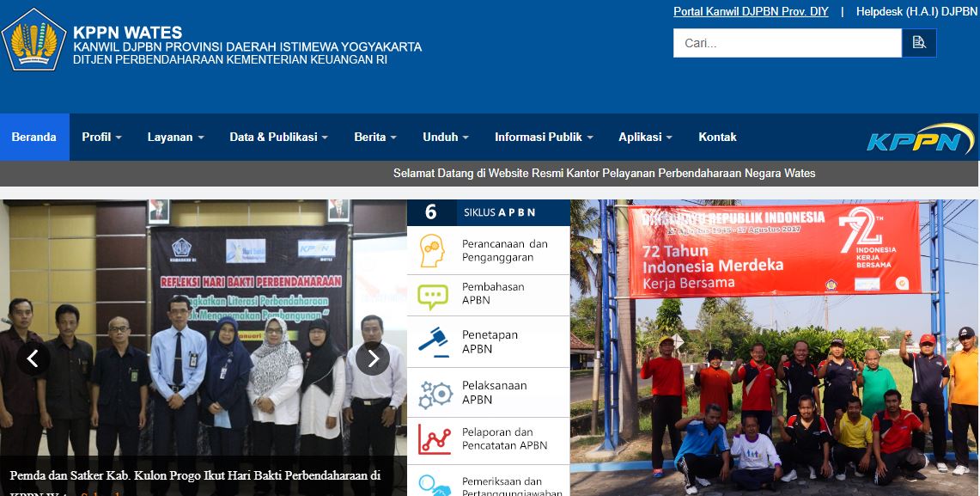Open Portal Kanwil DJPBN Prov. DIY link
Viewport: 980px width, 496px height.
coord(751,11)
